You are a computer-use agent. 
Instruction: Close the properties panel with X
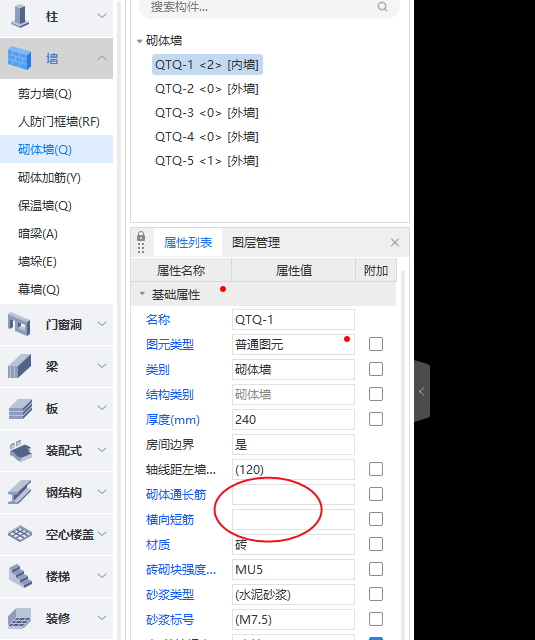coord(395,242)
